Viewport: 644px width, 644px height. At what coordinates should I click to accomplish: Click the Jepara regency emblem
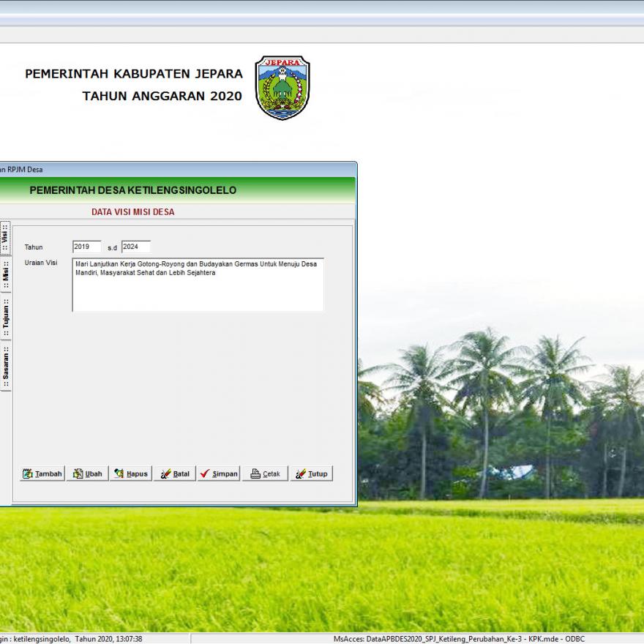click(x=282, y=88)
